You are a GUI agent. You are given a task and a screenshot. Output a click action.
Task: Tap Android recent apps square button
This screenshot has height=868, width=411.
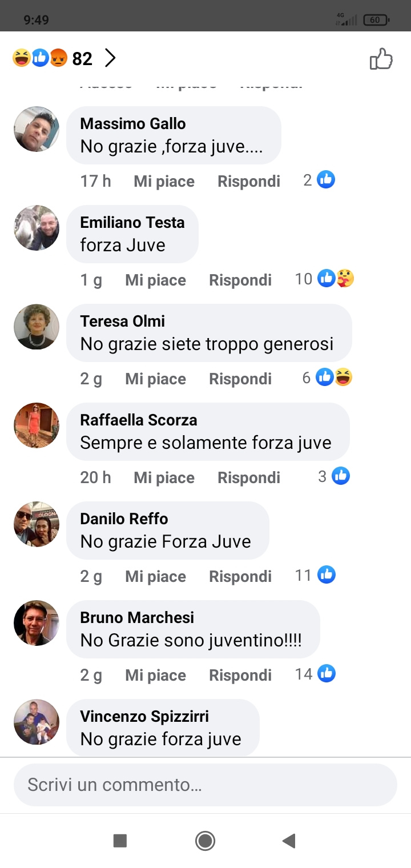click(120, 841)
